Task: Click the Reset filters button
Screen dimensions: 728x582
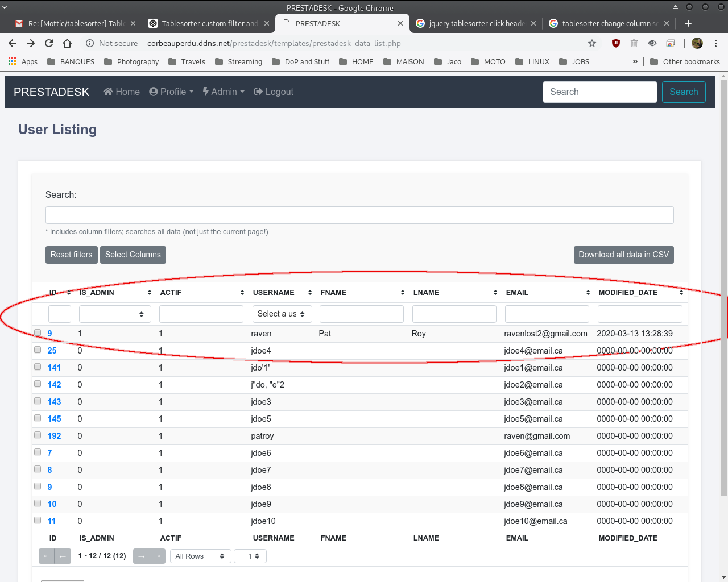Action: coord(71,255)
